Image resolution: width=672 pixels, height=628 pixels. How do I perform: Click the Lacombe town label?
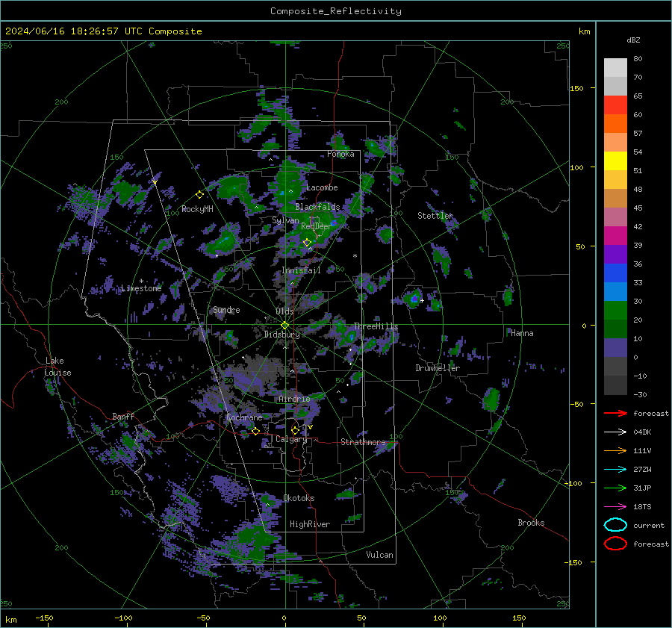point(322,187)
